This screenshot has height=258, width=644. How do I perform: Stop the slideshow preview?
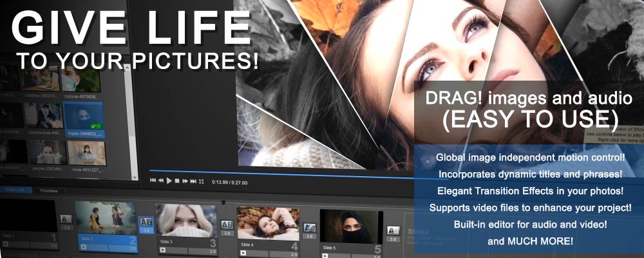pyautogui.click(x=178, y=181)
